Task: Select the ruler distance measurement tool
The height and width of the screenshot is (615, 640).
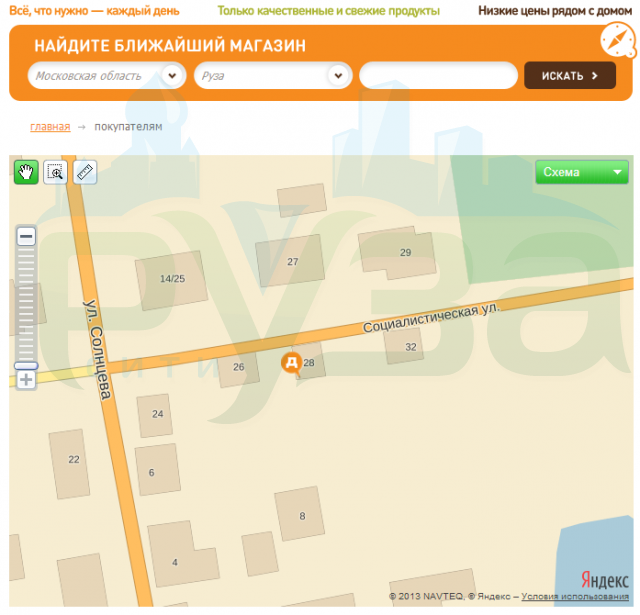Action: coord(84,172)
